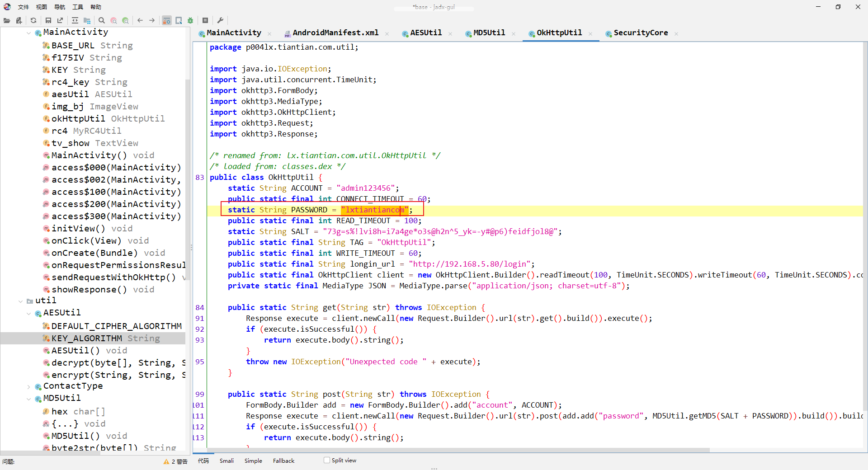
Task: Enable the Split view checkbox
Action: point(327,460)
